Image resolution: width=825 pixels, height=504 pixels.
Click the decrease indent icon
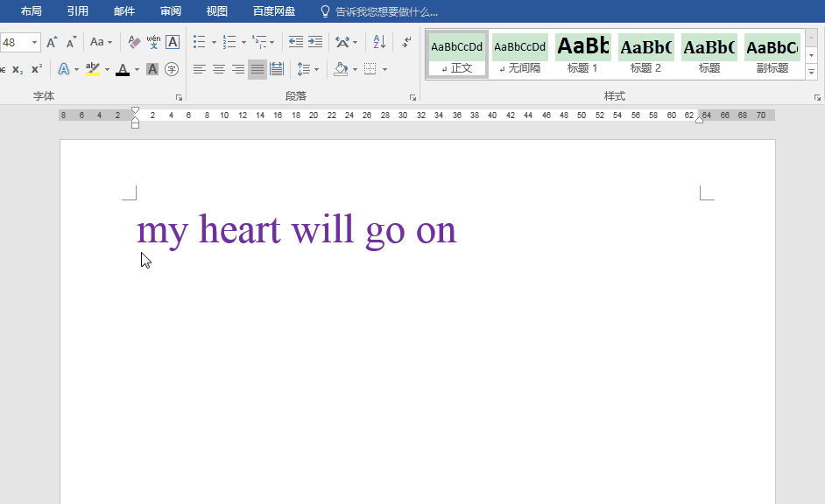[x=296, y=42]
